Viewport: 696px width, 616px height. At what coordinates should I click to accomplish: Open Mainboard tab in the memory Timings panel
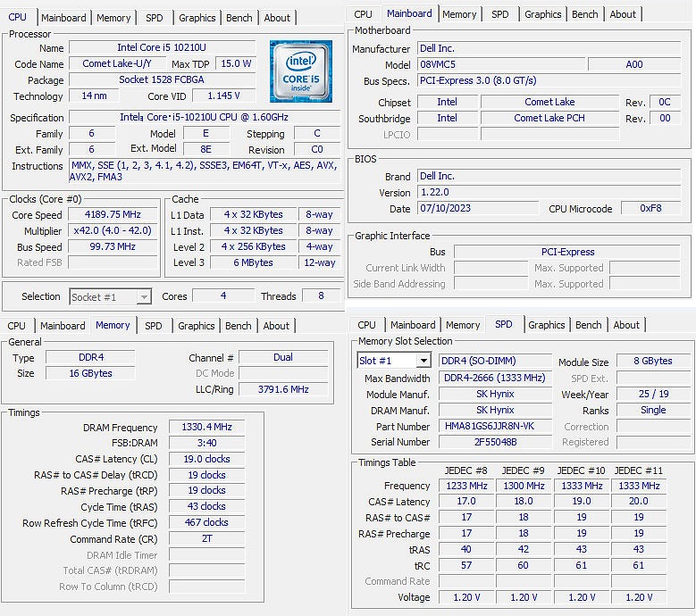point(63,326)
